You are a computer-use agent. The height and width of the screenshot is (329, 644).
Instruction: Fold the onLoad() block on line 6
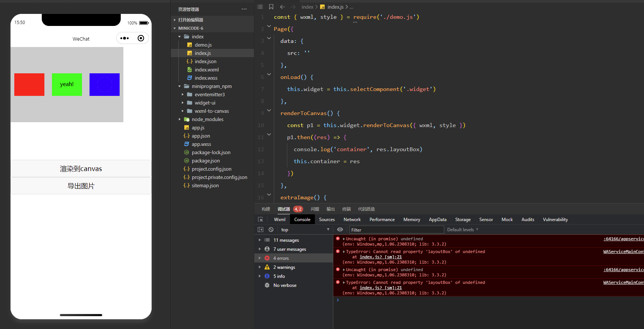(x=269, y=74)
